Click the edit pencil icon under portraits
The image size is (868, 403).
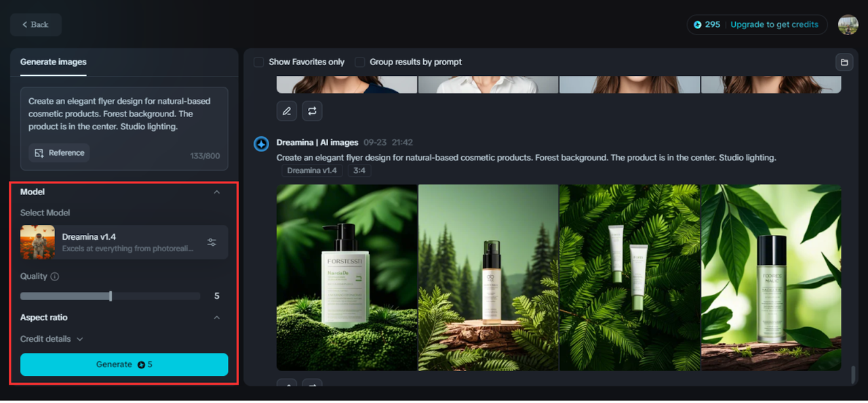pos(287,111)
